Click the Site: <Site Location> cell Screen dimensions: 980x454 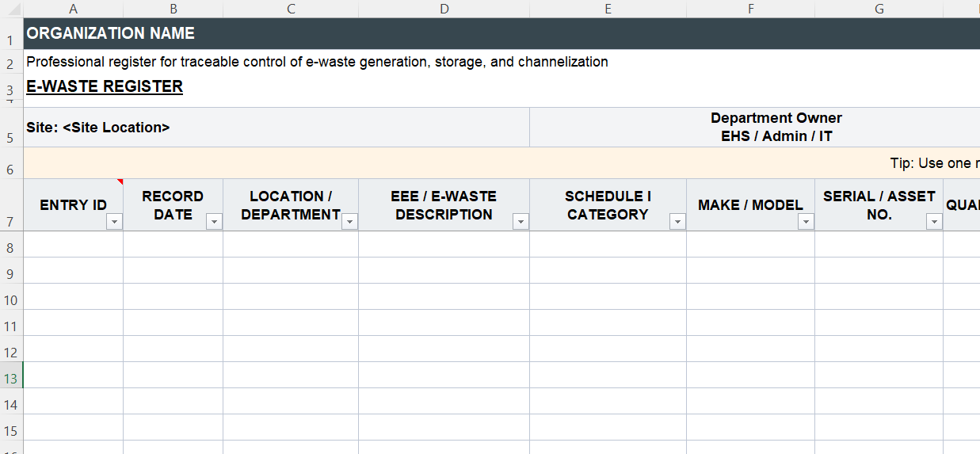click(x=98, y=128)
